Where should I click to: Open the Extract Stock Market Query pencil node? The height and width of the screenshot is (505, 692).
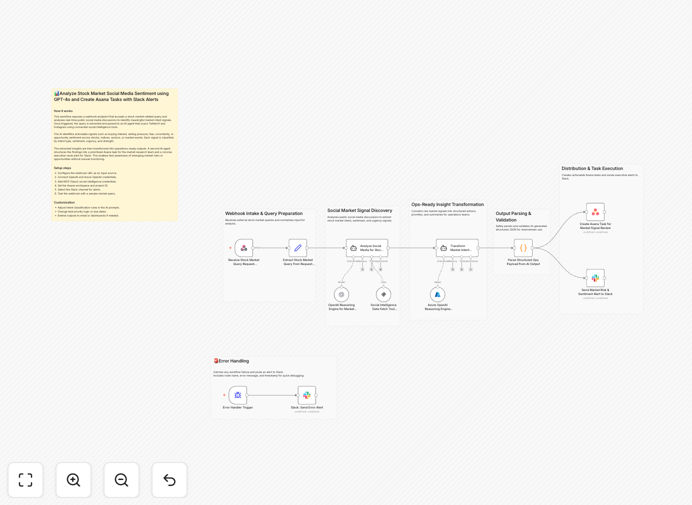click(298, 248)
